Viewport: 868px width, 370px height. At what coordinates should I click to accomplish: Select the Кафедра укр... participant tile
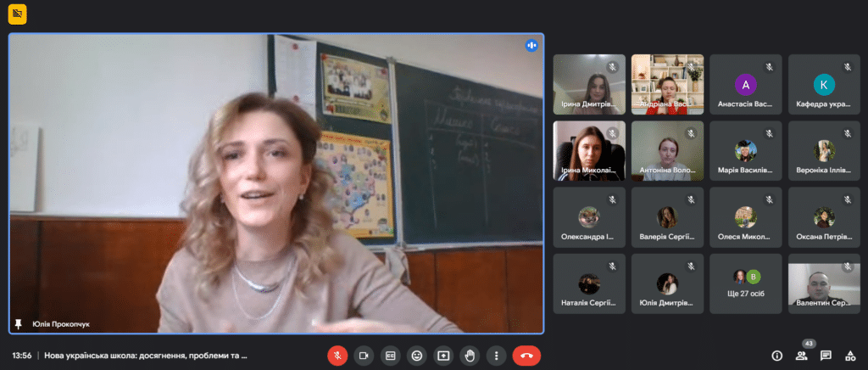[x=824, y=84]
